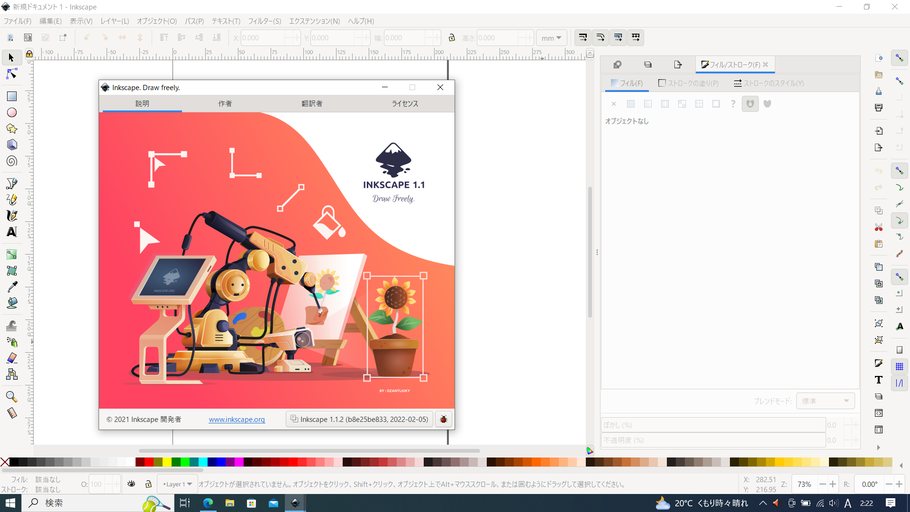
Task: Open the Text dialog T icon
Action: tap(879, 380)
